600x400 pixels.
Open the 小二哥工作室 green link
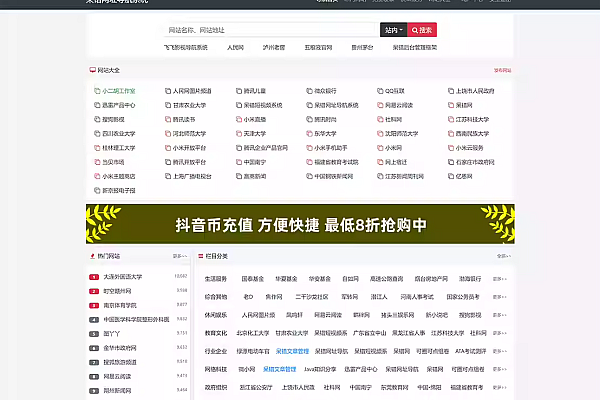tap(118, 90)
